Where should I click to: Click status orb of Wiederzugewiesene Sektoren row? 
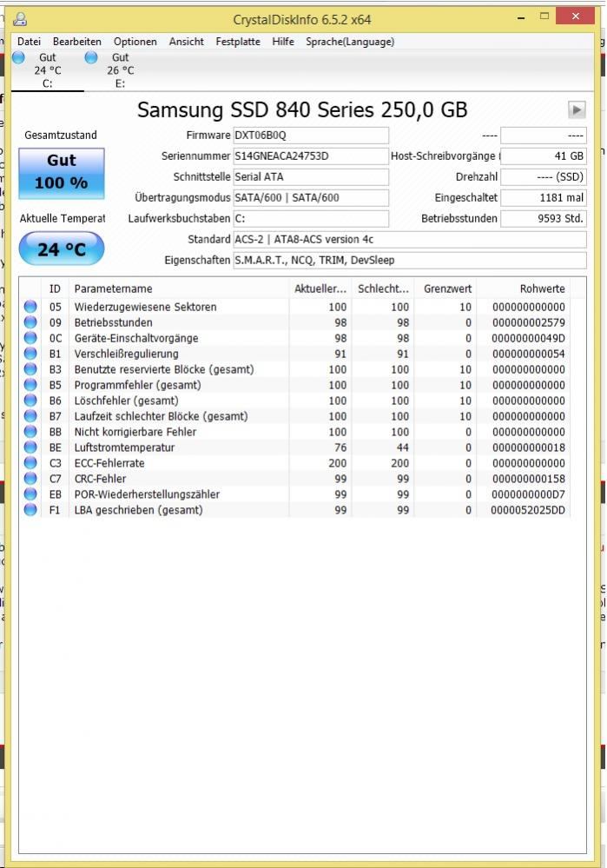point(30,307)
